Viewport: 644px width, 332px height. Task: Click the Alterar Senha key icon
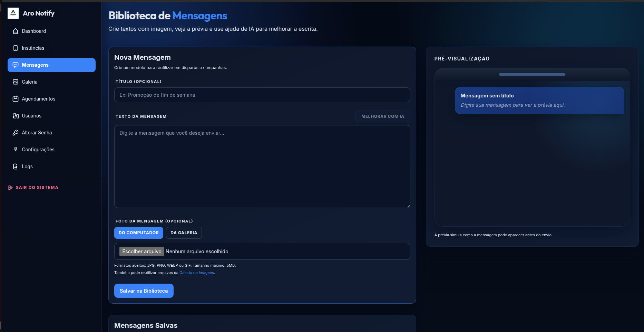pos(16,133)
